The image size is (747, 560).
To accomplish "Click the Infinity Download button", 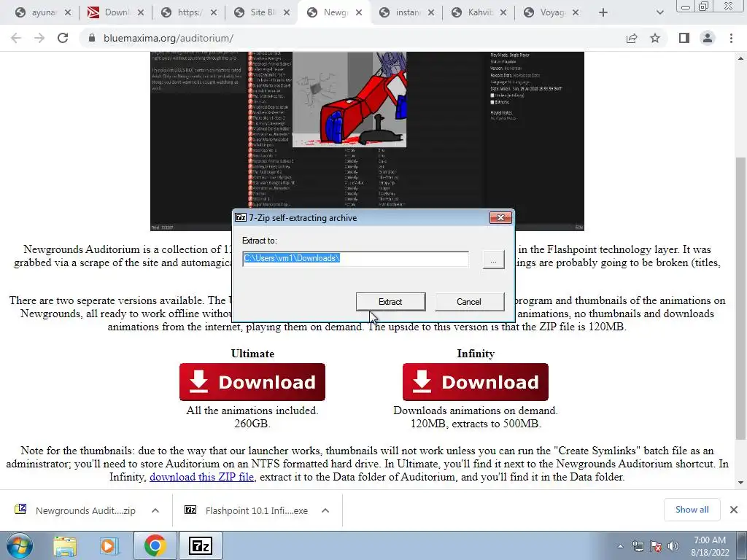I will (476, 382).
